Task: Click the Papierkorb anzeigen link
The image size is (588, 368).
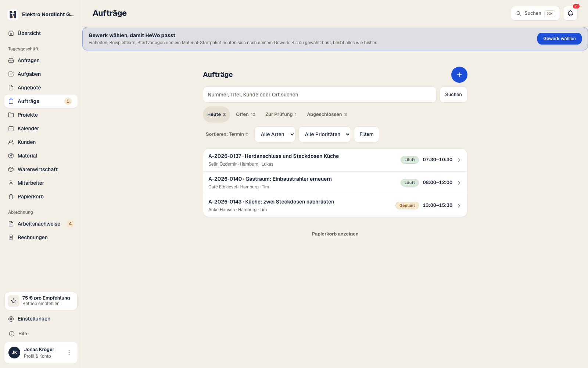Action: 335,234
